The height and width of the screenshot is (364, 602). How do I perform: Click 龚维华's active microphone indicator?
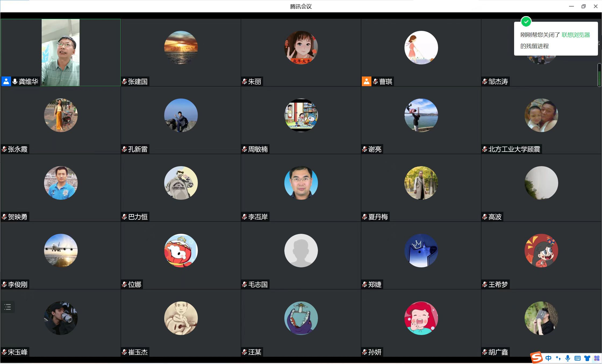tap(15, 81)
